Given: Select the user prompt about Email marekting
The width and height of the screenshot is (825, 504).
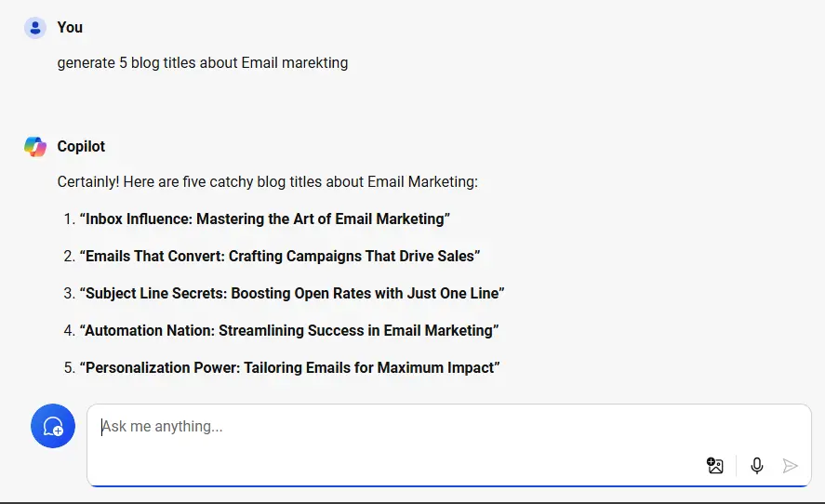Looking at the screenshot, I should click(203, 63).
